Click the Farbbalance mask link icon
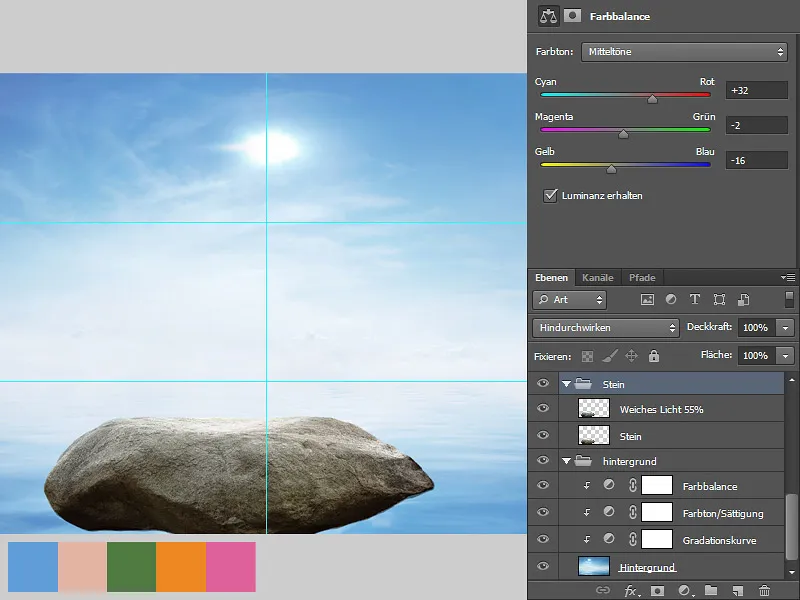This screenshot has width=800, height=600. pos(633,485)
